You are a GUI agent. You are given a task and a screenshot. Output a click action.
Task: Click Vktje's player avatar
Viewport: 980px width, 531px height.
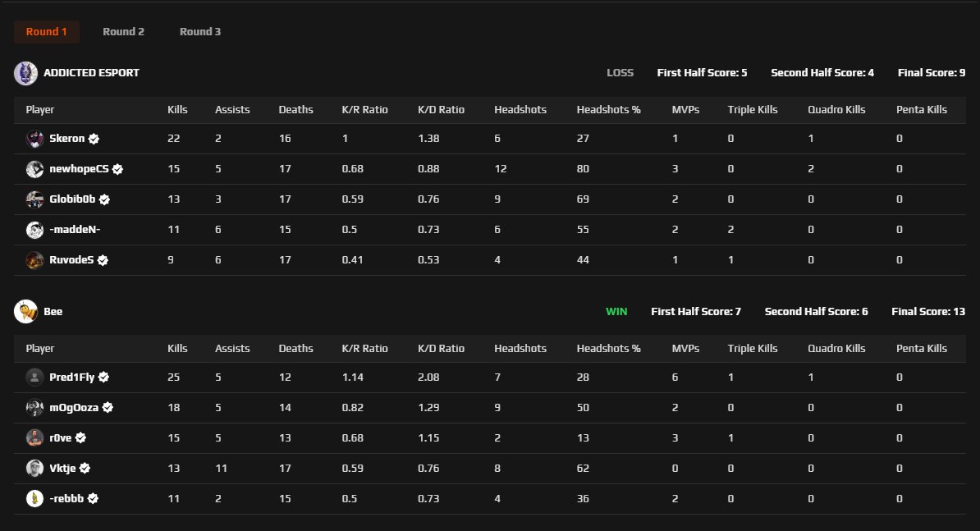(34, 469)
